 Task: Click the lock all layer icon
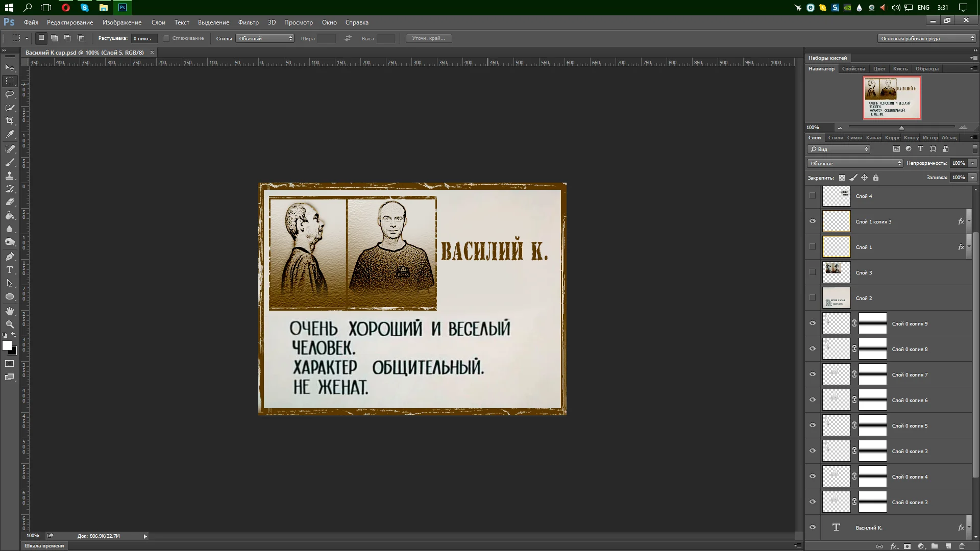876,178
